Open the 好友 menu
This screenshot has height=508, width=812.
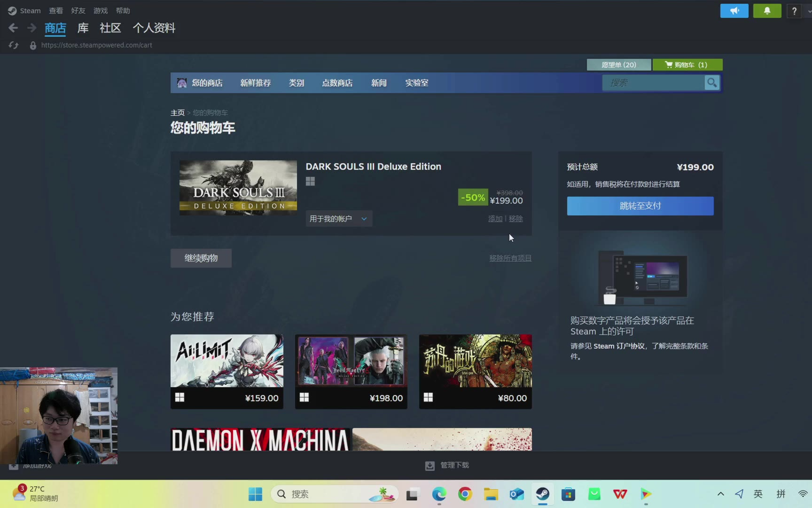click(x=78, y=10)
